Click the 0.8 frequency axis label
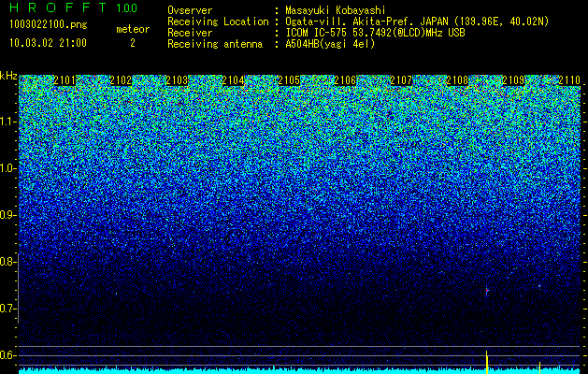Screen dimensions: 588x374 (7, 262)
